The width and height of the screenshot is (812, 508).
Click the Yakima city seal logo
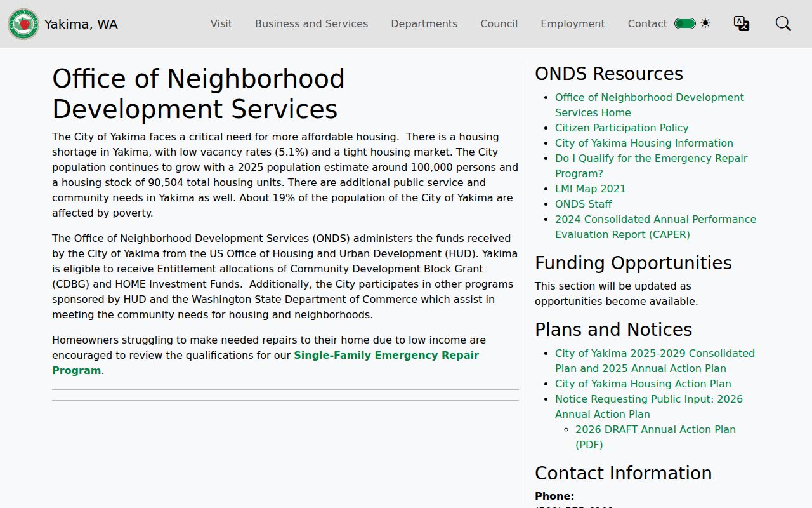[23, 24]
